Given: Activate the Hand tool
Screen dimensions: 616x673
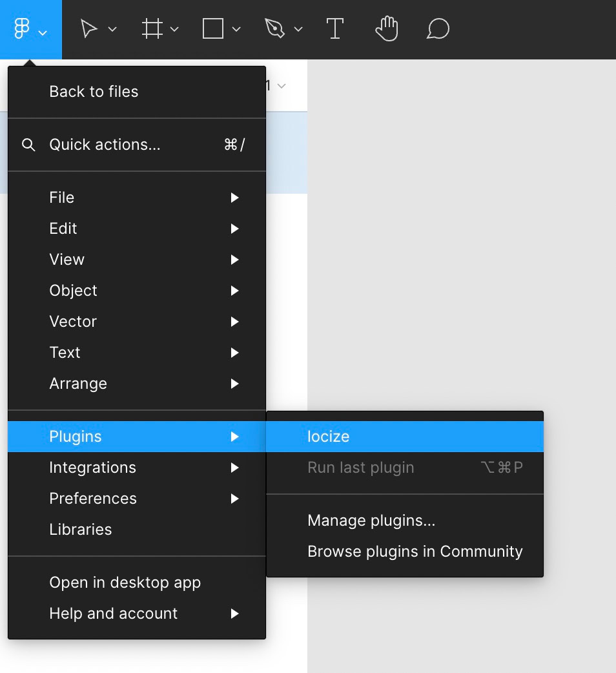Looking at the screenshot, I should pos(387,29).
